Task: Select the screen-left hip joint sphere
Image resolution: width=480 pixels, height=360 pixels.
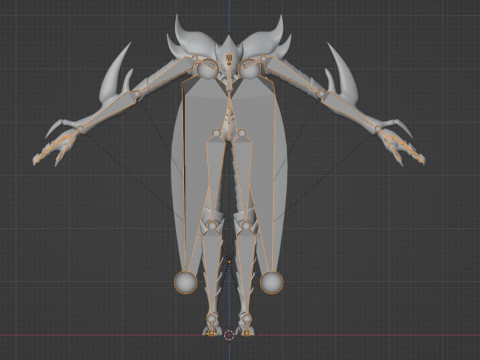Action: [x=216, y=133]
